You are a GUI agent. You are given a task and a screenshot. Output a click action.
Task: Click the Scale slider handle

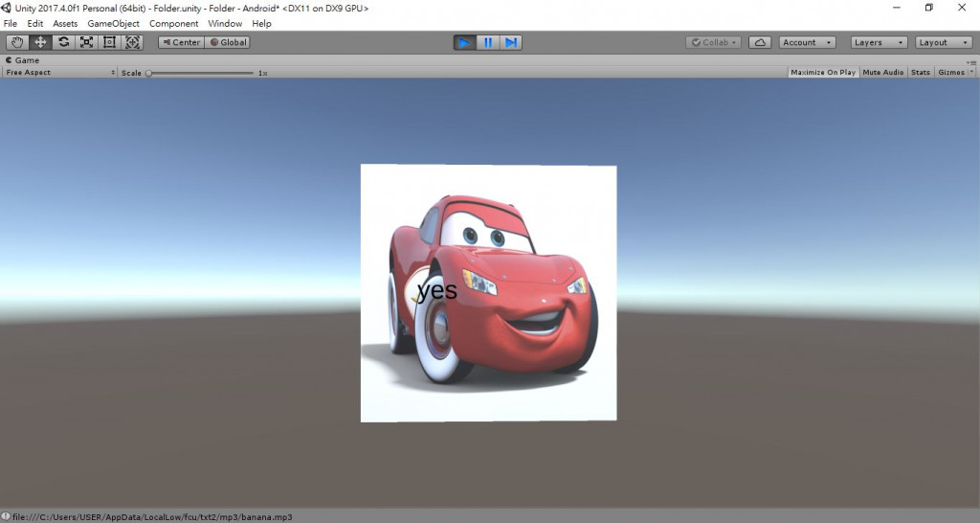148,73
